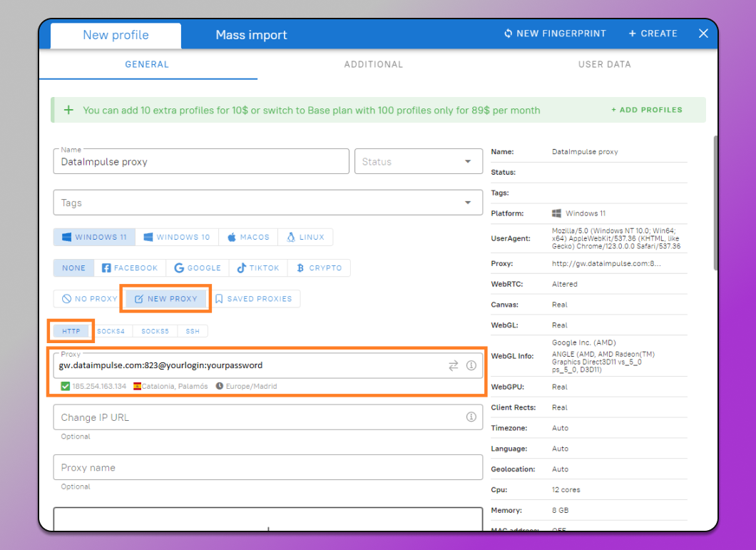Click the Apple macOS icon
The image size is (756, 550).
pyautogui.click(x=232, y=237)
